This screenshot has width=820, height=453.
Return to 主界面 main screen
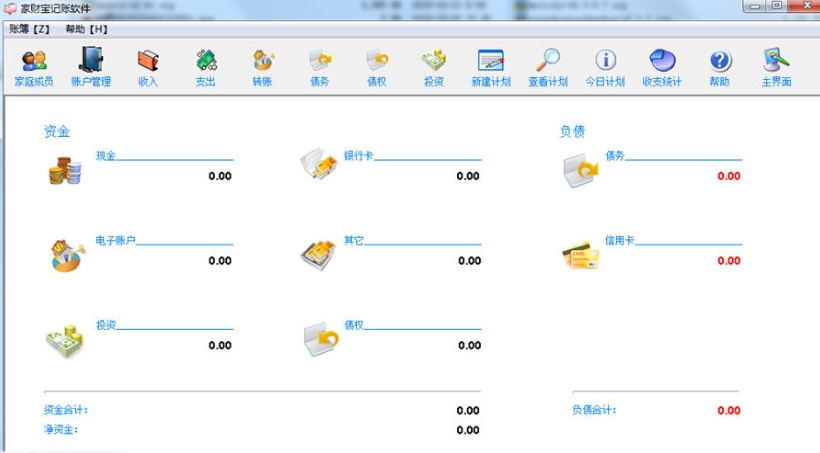776,67
